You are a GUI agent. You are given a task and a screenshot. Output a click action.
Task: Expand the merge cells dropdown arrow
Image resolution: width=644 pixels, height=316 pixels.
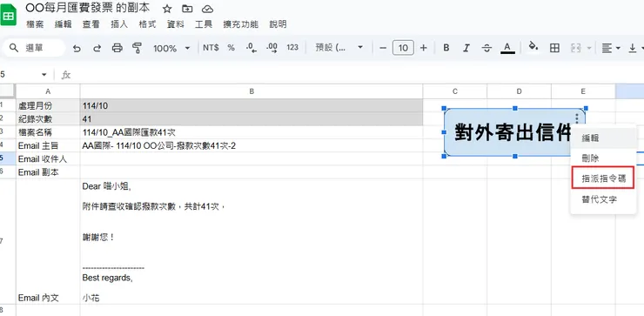(x=589, y=48)
